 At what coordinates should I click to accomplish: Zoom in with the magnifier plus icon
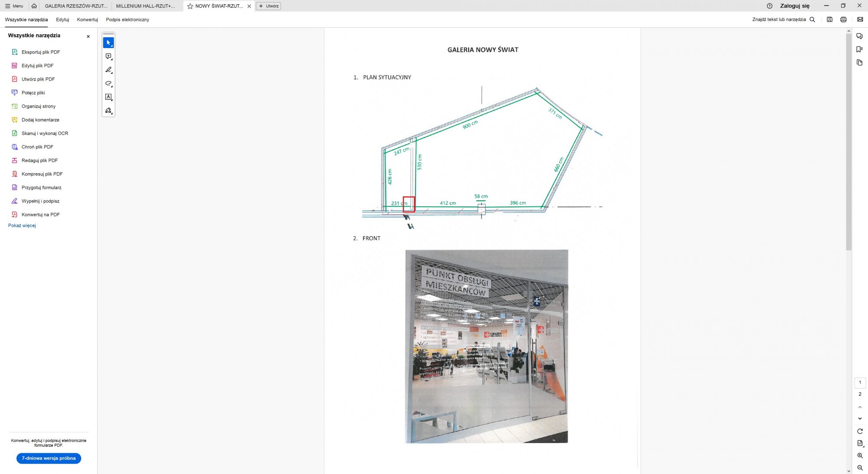[x=860, y=455]
